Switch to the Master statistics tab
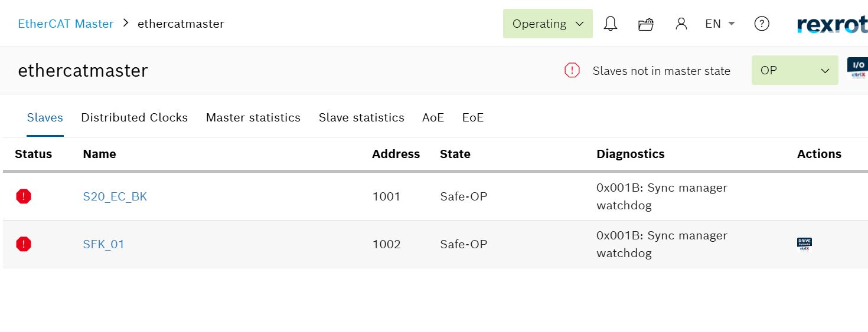The width and height of the screenshot is (868, 332). click(253, 118)
